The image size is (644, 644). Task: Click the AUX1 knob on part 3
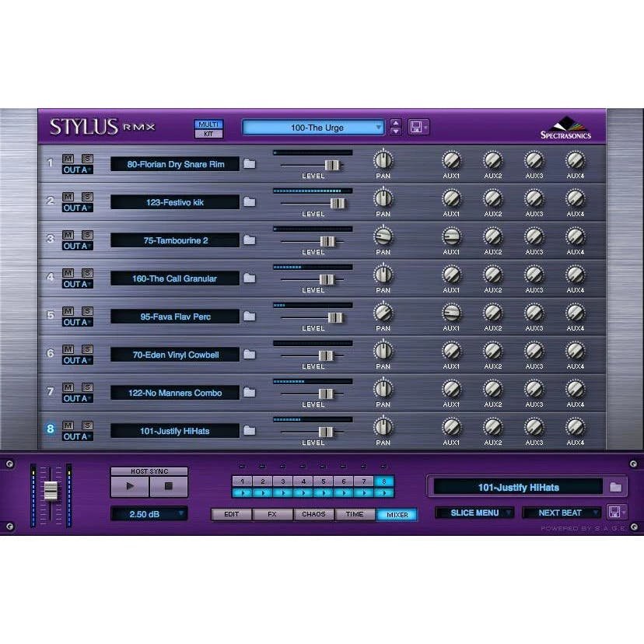click(x=451, y=236)
